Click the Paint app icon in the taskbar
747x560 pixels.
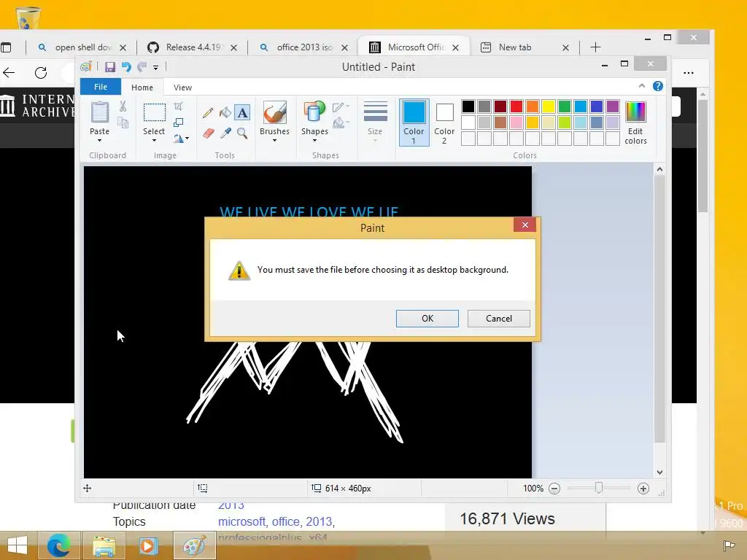pos(194,545)
